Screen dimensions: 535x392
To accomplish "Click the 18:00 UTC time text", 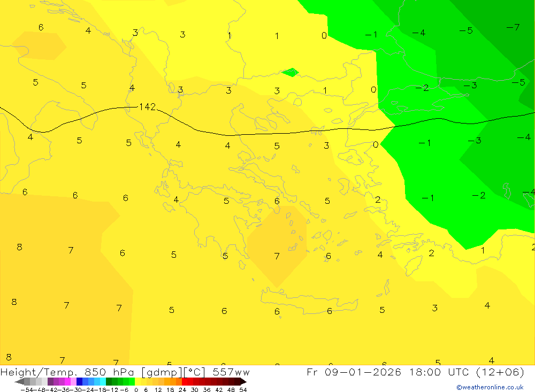I will pos(440,372).
